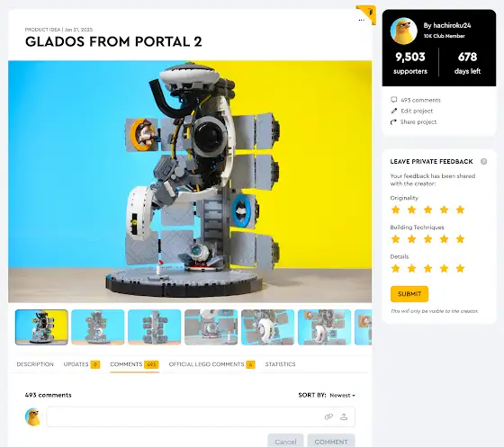Click the Comment button
Screen dimensions: 504x447
click(x=331, y=442)
